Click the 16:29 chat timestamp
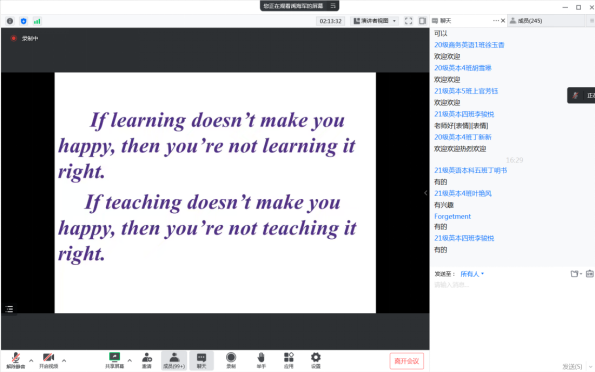The height and width of the screenshot is (372, 595). pos(515,160)
